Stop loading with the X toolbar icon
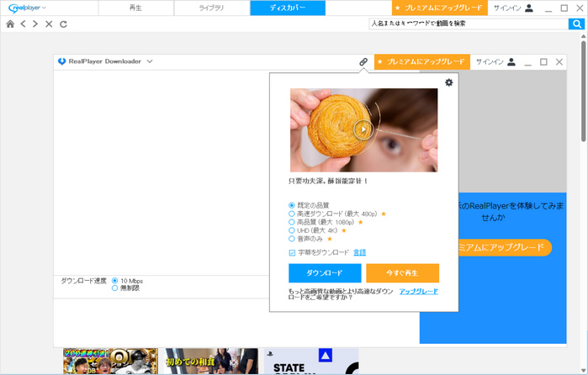The height and width of the screenshot is (375, 588). click(49, 24)
